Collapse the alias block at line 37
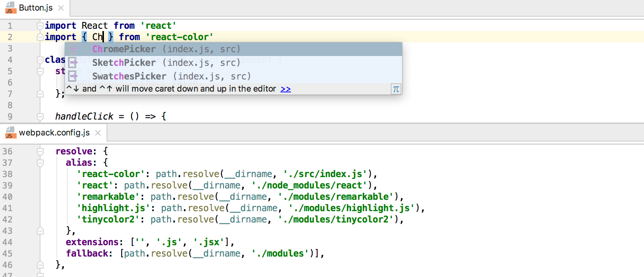Viewport: 644px width, 277px height. (40, 163)
